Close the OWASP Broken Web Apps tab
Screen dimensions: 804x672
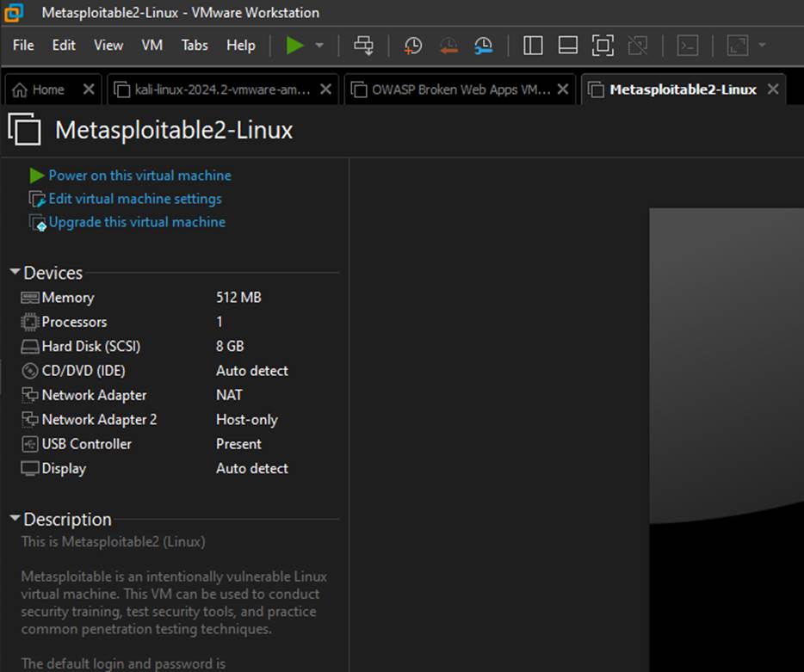562,89
